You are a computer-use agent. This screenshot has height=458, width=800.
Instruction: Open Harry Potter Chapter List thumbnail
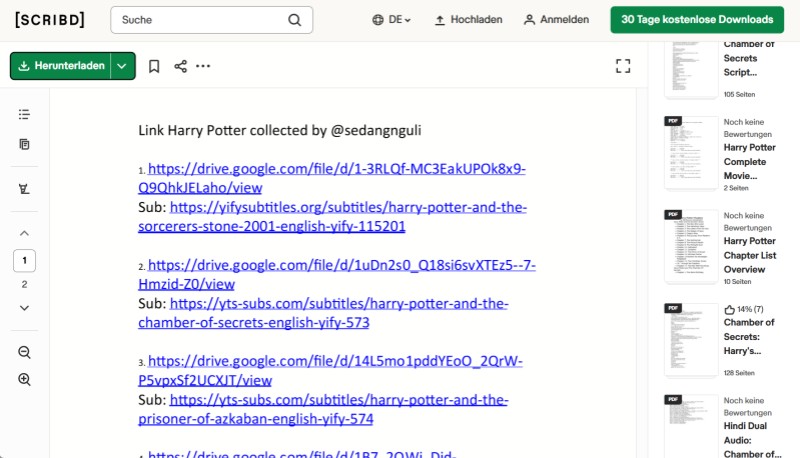coord(691,246)
